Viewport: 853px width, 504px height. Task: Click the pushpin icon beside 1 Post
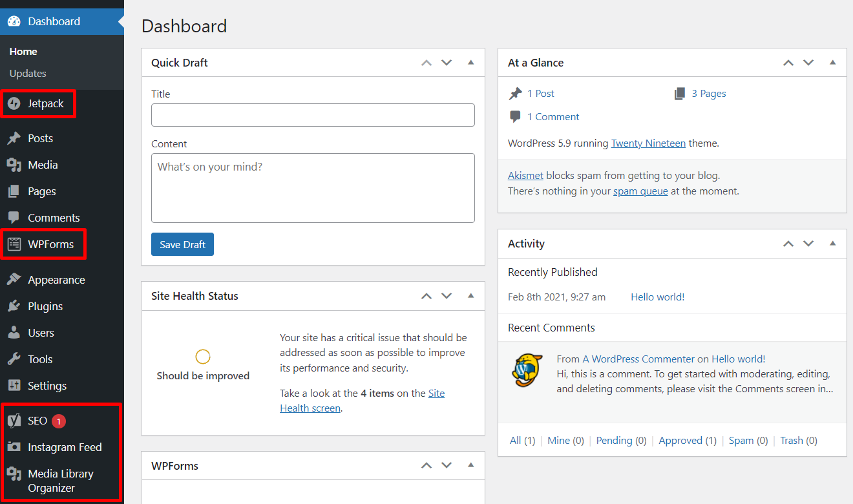[515, 94]
